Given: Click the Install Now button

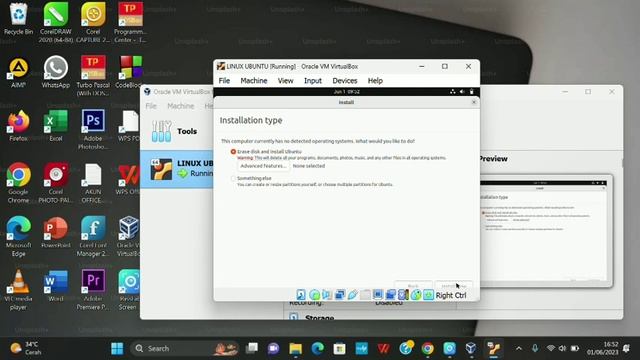Looking at the screenshot, I should coord(454,285).
